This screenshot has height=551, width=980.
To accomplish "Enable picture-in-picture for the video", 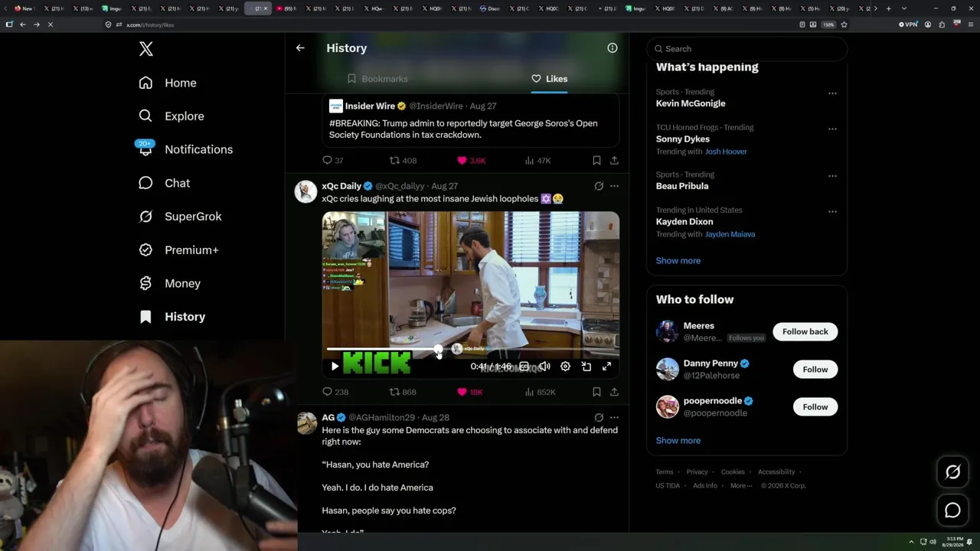I will coord(586,367).
